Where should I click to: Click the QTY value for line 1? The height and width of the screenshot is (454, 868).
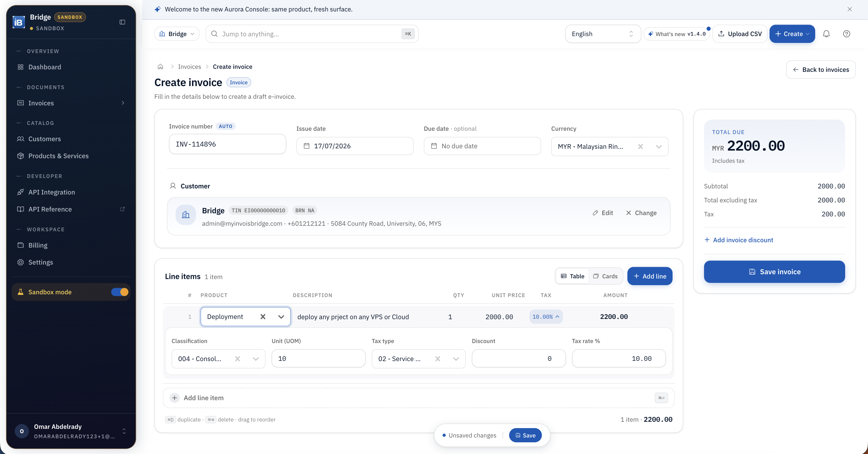click(x=450, y=317)
